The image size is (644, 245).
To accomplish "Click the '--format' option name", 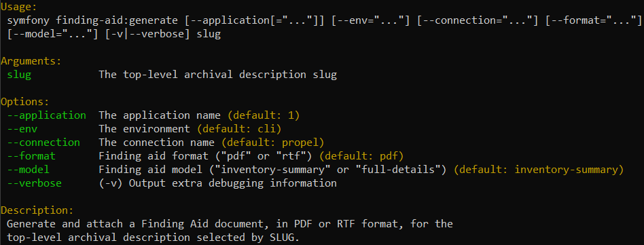I will click(x=32, y=156).
